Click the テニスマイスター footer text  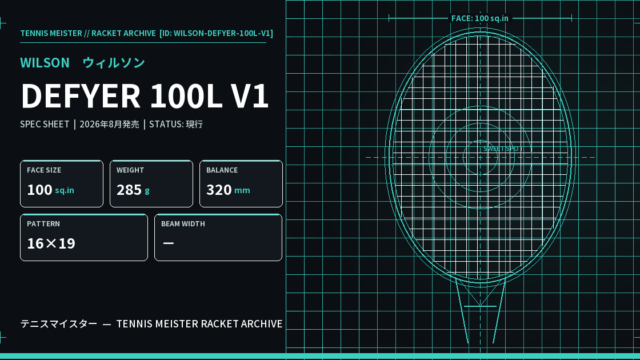point(59,324)
